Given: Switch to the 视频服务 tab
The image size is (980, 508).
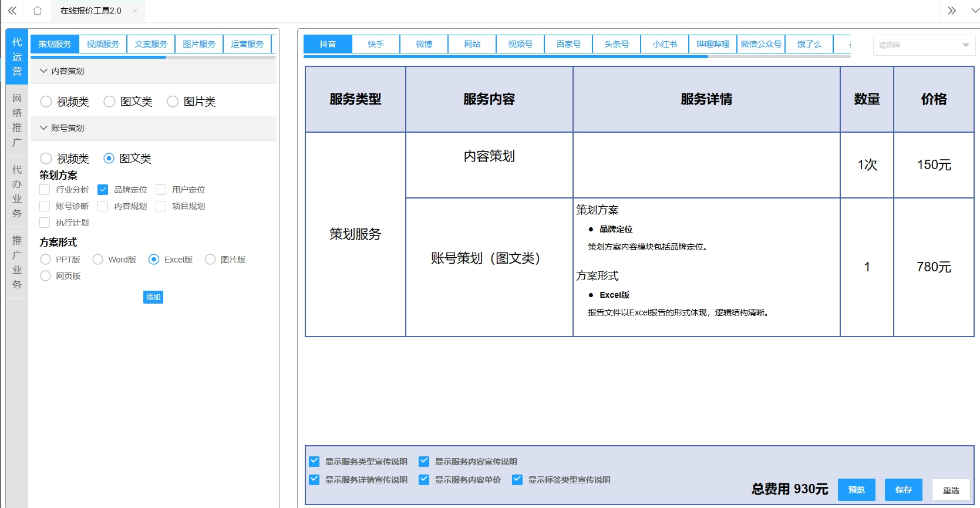Looking at the screenshot, I should (103, 44).
